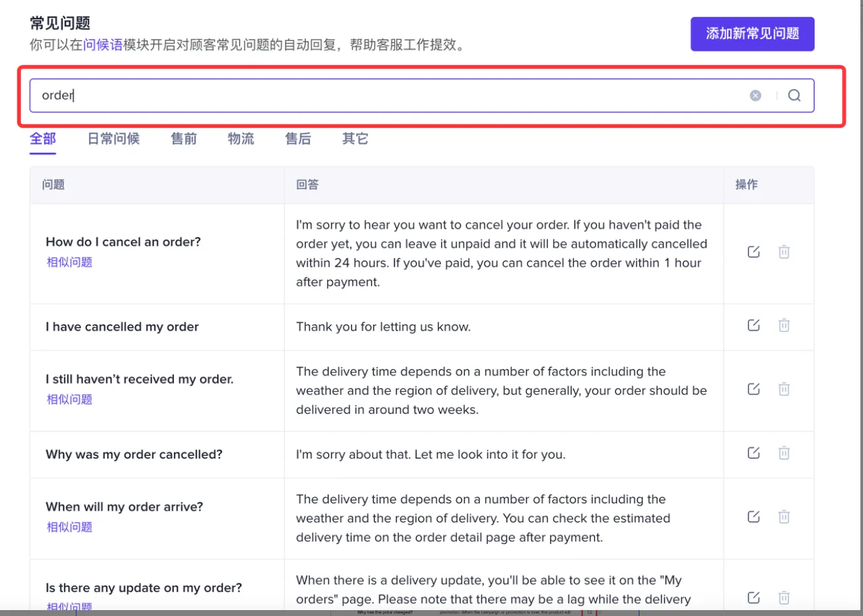Screen dimensions: 863x616
Task: Edit the 'Is there any update on my order?' entry
Action: click(754, 597)
